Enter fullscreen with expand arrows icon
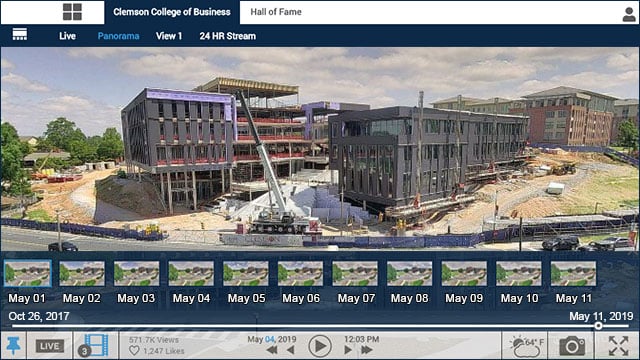The image size is (640, 360). [x=618, y=346]
